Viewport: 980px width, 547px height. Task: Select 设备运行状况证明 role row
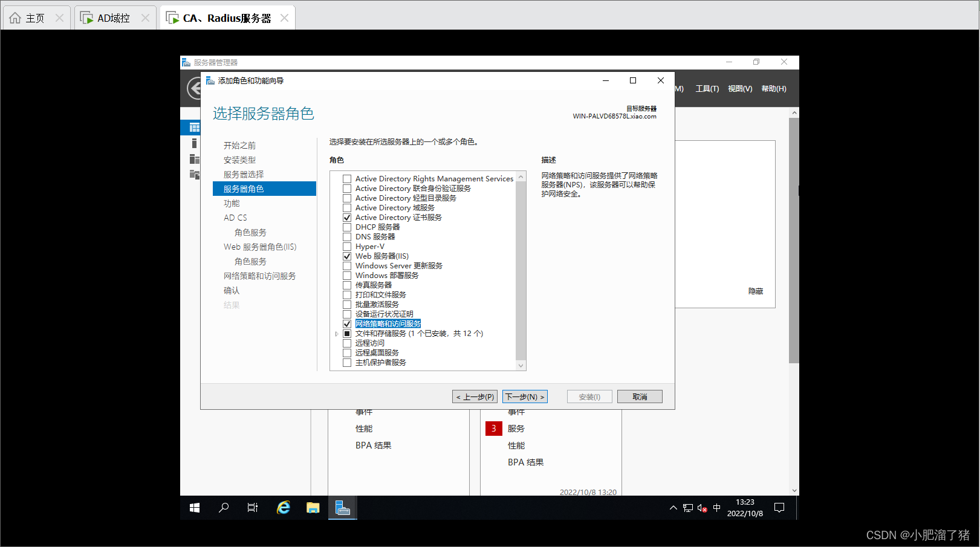pos(385,314)
